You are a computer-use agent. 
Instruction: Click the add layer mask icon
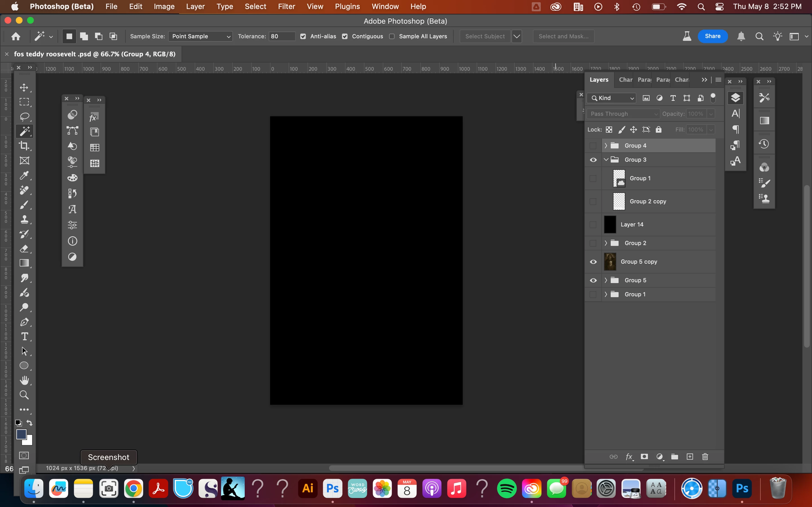coord(644,457)
